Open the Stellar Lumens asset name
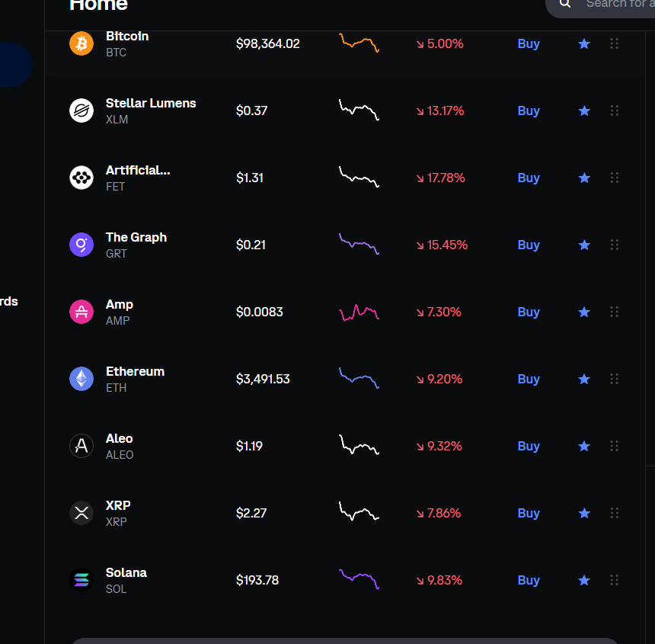 click(x=151, y=103)
